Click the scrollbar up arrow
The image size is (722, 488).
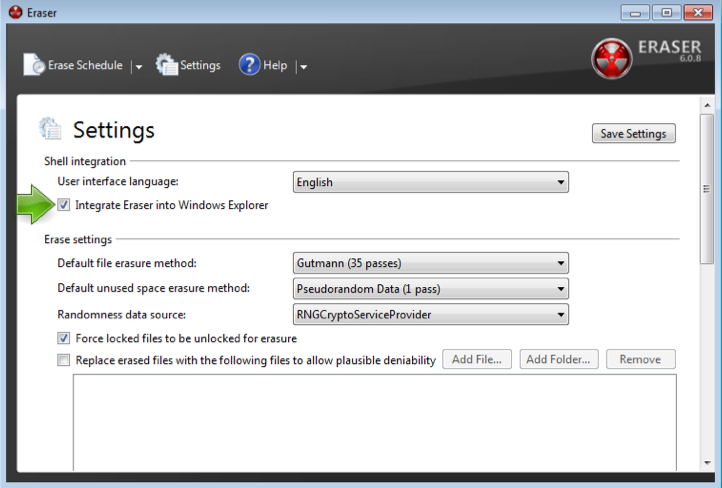707,105
